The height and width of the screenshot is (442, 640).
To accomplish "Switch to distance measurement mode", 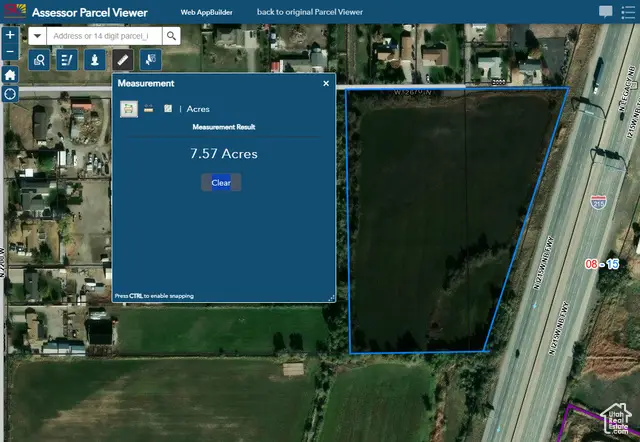I will [x=148, y=108].
